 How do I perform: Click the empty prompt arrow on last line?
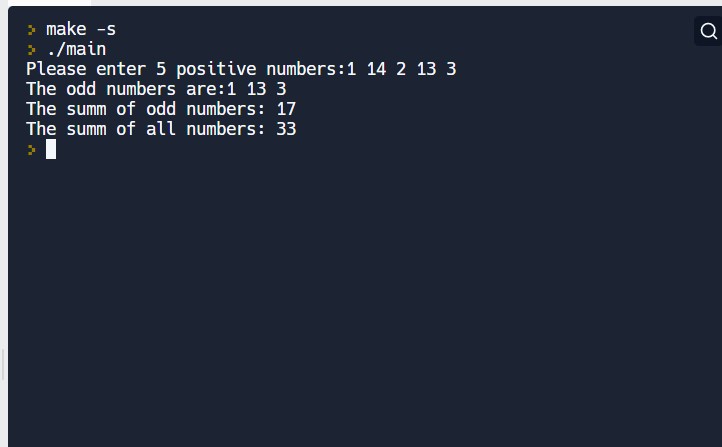tap(32, 150)
